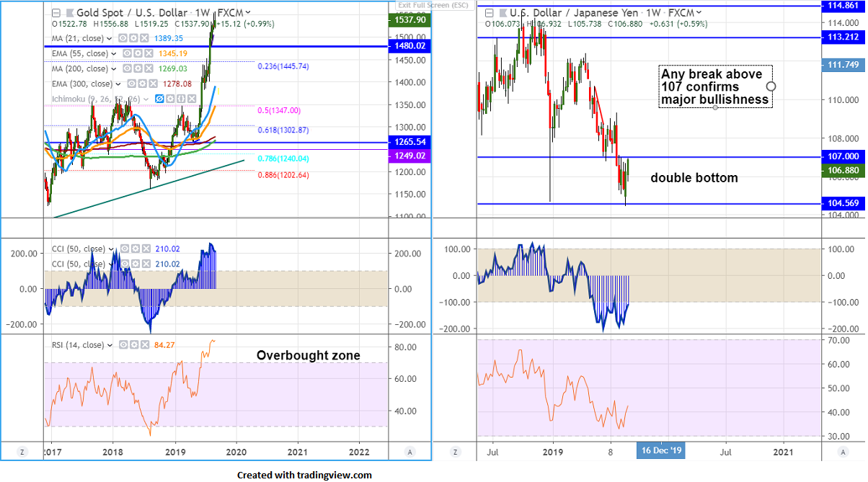Open the Ichimoku chevron menu
The height and width of the screenshot is (482, 868).
pyautogui.click(x=146, y=99)
